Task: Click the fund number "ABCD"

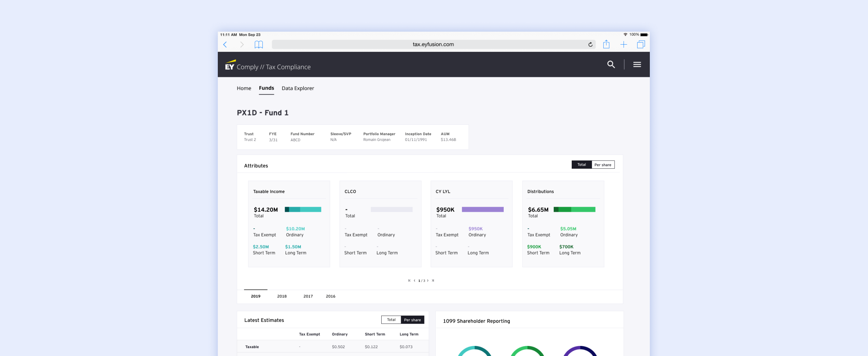Action: 296,140
